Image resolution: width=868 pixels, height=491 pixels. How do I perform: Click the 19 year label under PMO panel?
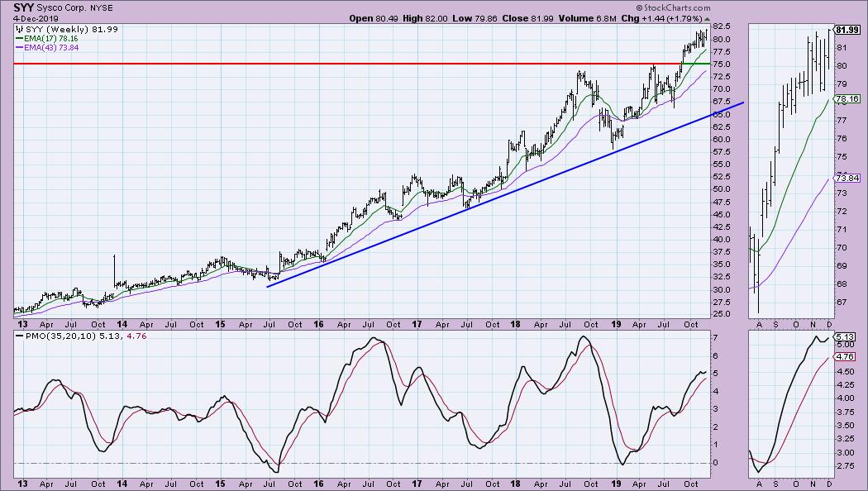click(614, 484)
